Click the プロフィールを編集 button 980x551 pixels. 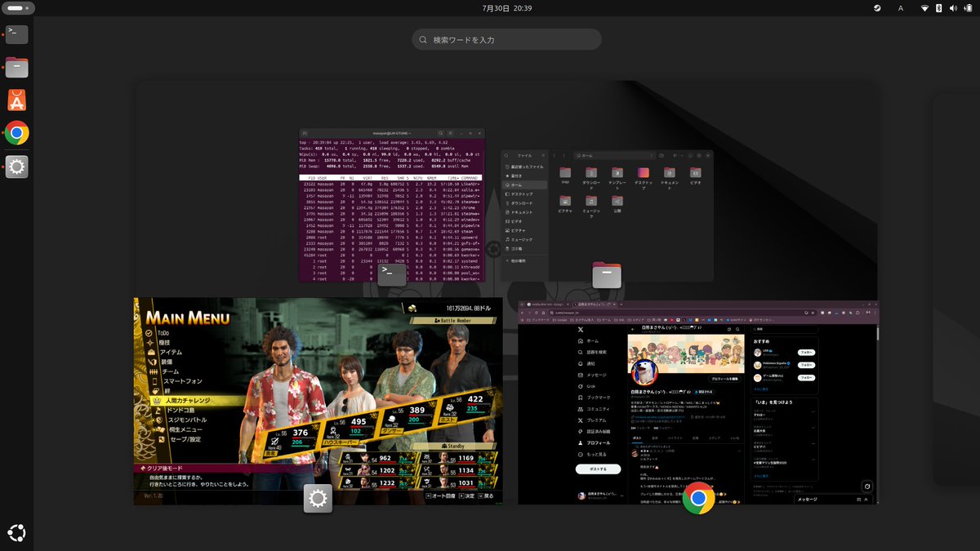pos(724,379)
